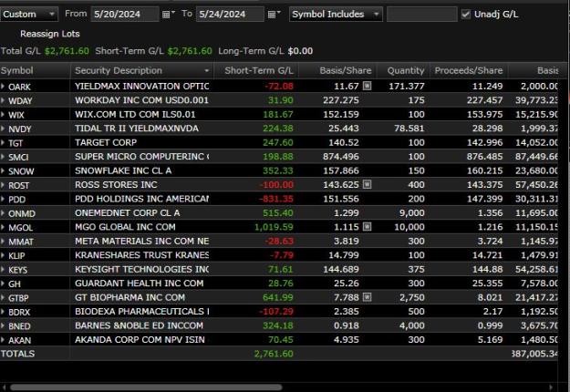
Task: Expand the ROST row
Action: pos(3,185)
